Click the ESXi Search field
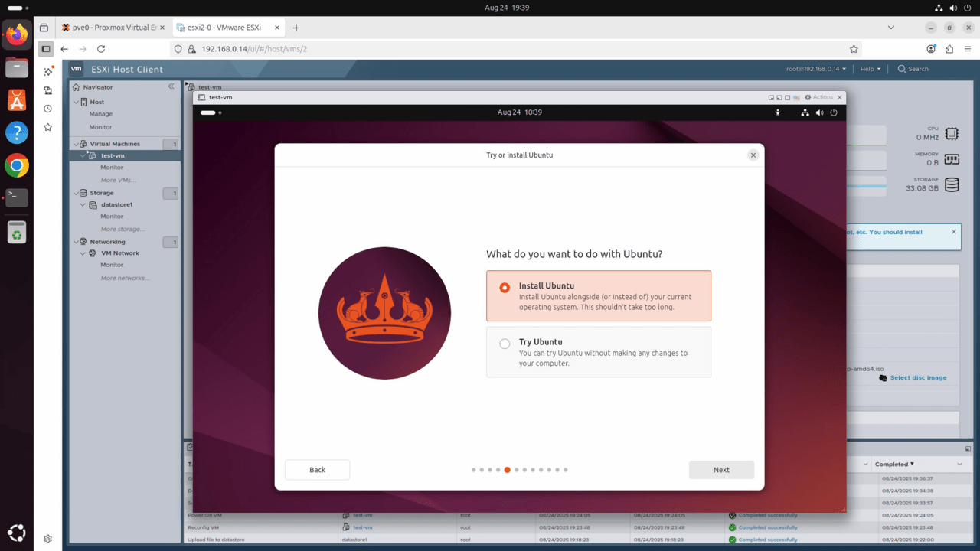980x551 pixels. coord(913,69)
